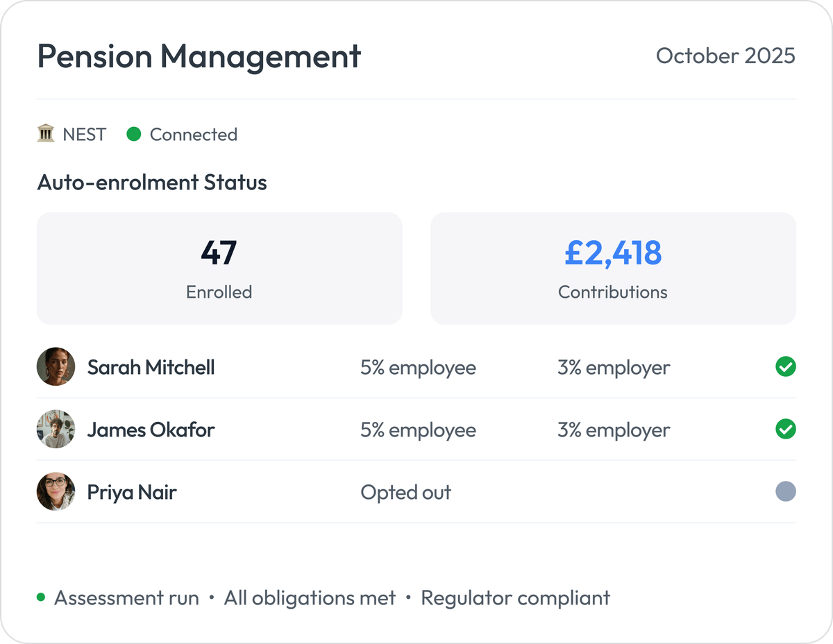The height and width of the screenshot is (644, 833).
Task: Open Sarah Mitchell's profile avatar
Action: tap(56, 366)
